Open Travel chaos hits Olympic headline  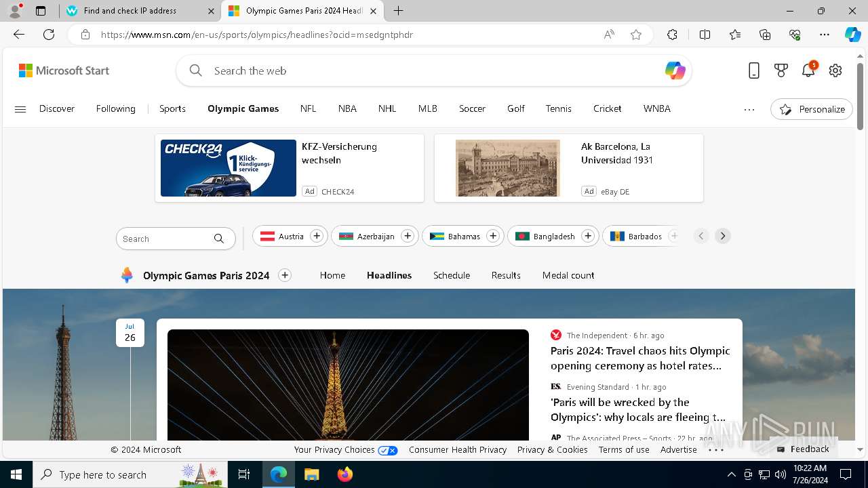pyautogui.click(x=640, y=358)
